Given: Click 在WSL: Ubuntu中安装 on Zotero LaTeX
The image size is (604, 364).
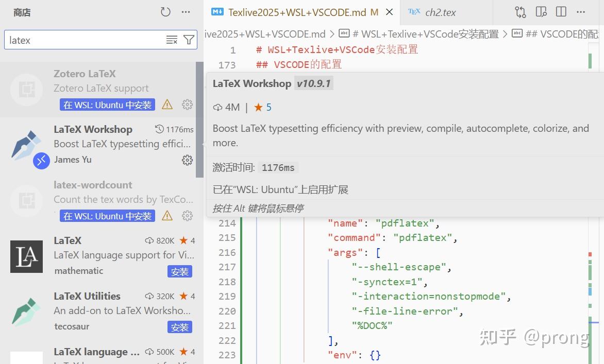Looking at the screenshot, I should 107,105.
